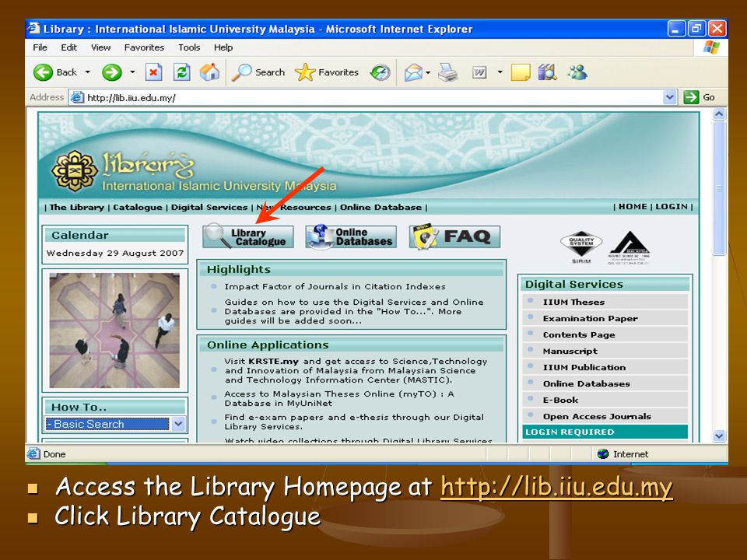Image resolution: width=747 pixels, height=560 pixels.
Task: Open Open Access Journals link
Action: click(x=597, y=416)
